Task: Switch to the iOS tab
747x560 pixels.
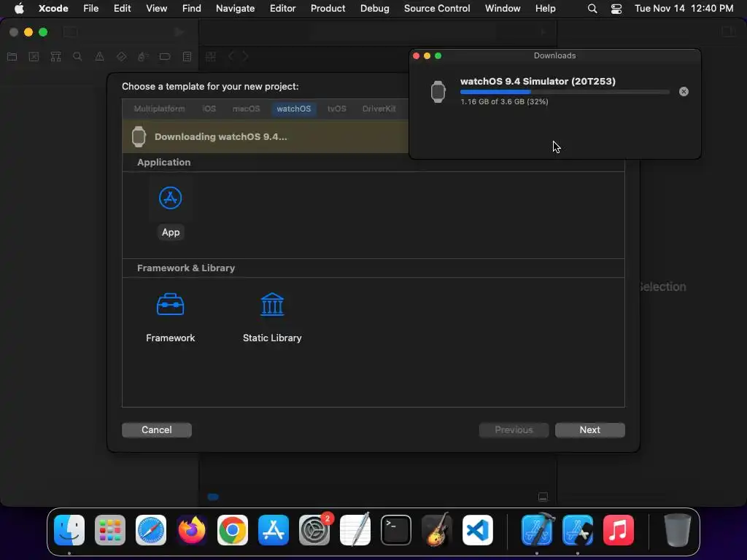Action: (x=209, y=109)
